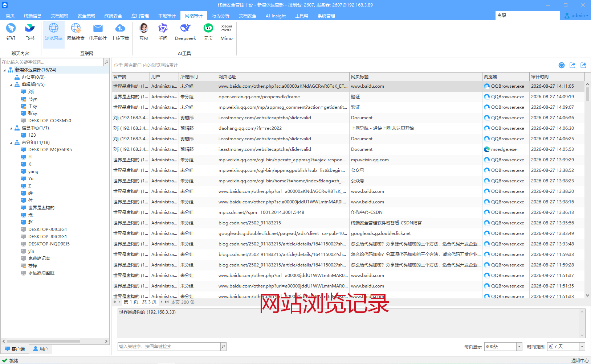Viewport: 591px width, 364px height.
Task: Go to the previous page arrow
Action: click(x=120, y=302)
